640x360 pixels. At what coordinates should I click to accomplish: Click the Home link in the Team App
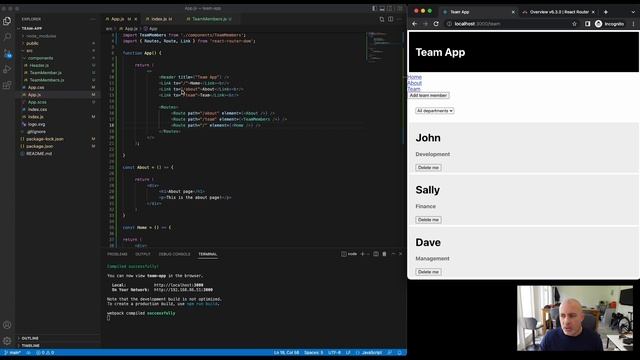click(414, 77)
